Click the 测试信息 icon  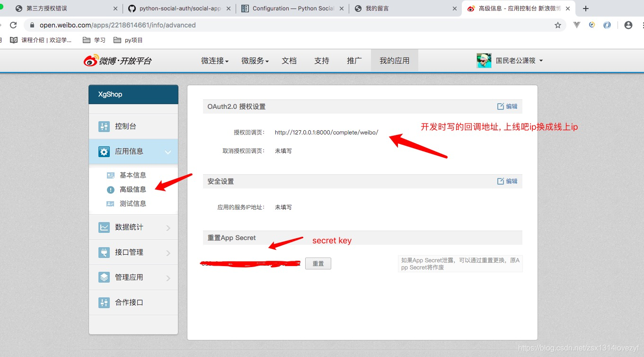(111, 204)
